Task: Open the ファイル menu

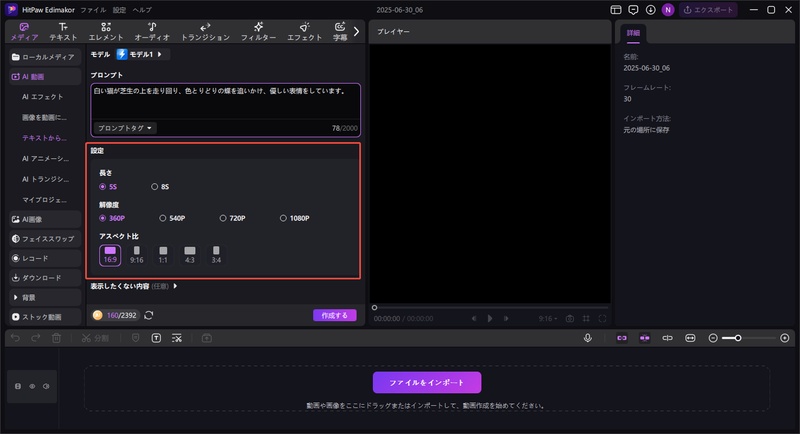Action: click(x=93, y=10)
